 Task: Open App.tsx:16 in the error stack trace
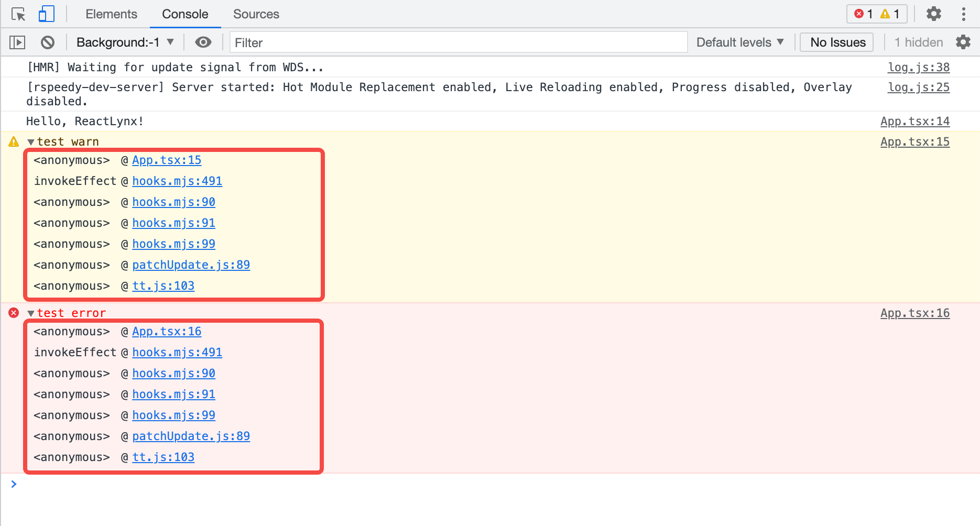pos(167,332)
